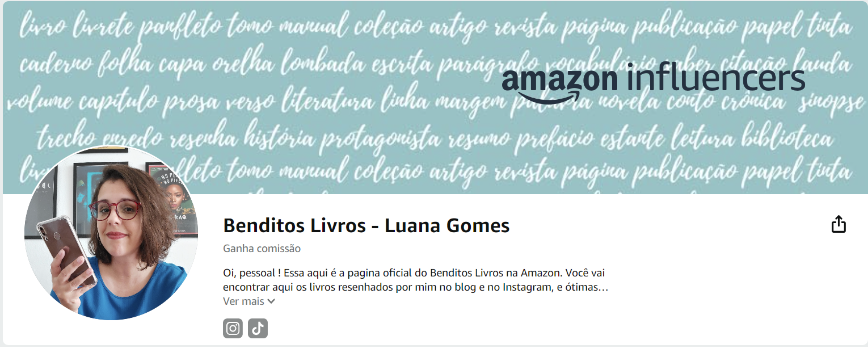Expand the bio with the Ver mais chevron
This screenshot has height=348, width=868.
[271, 301]
